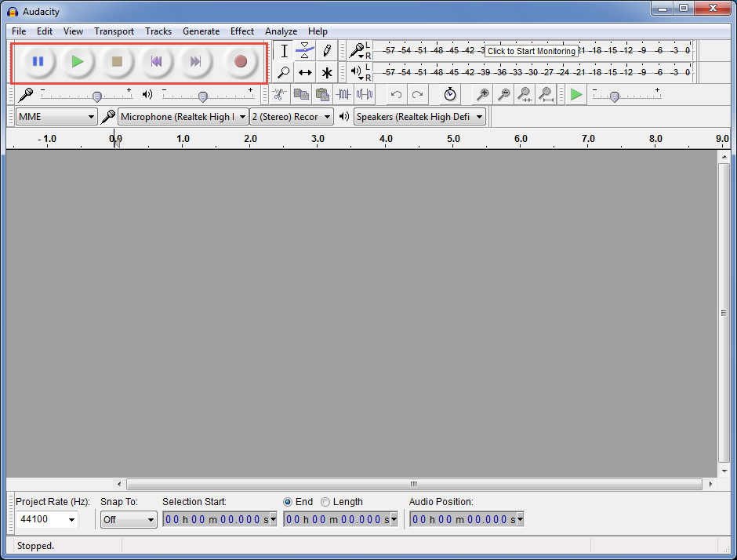Open the File menu
Viewport: 737px width, 560px height.
click(x=19, y=31)
